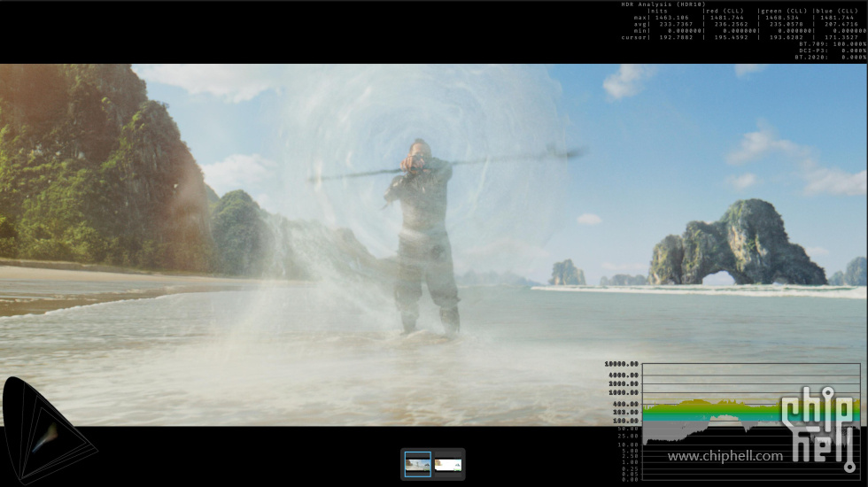Switch to the second washed-out thumbnail
This screenshot has width=868, height=487.
448,464
